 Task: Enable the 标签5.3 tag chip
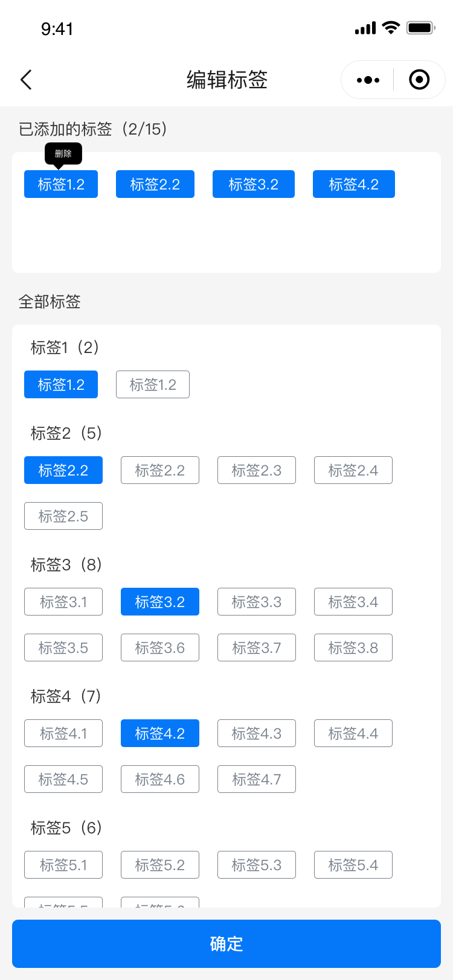coord(257,865)
